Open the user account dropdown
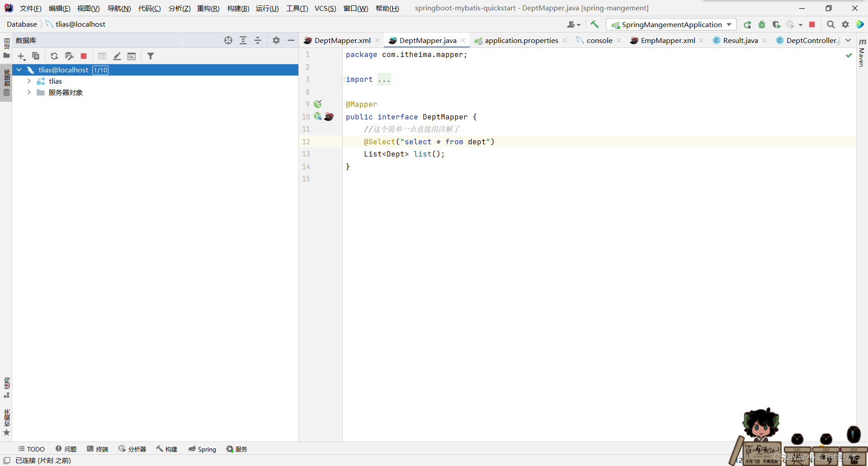 pyautogui.click(x=574, y=24)
